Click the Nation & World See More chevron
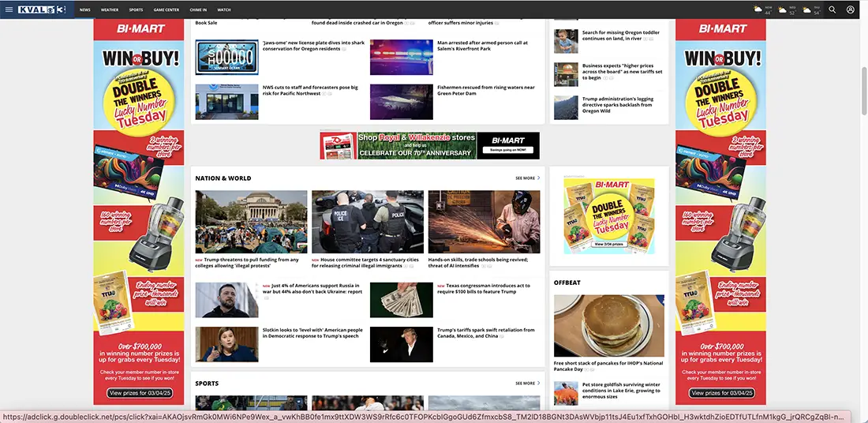The height and width of the screenshot is (423, 868). click(539, 178)
